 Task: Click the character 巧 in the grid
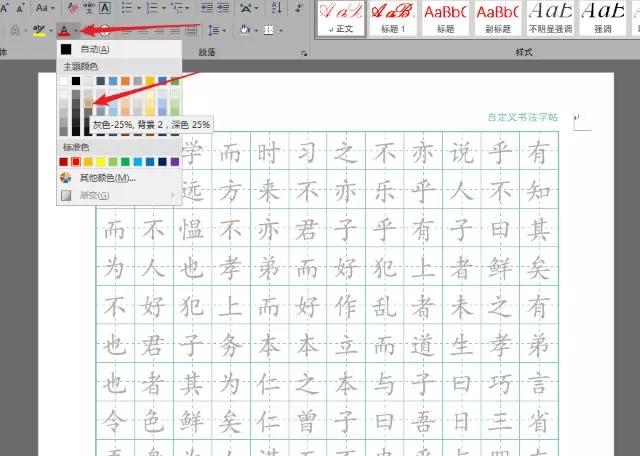pyautogui.click(x=500, y=383)
